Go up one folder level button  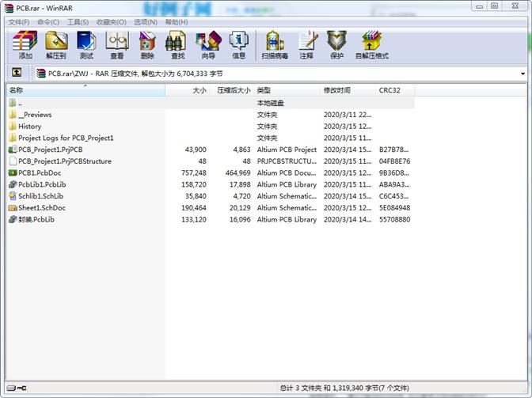pyautogui.click(x=17, y=72)
